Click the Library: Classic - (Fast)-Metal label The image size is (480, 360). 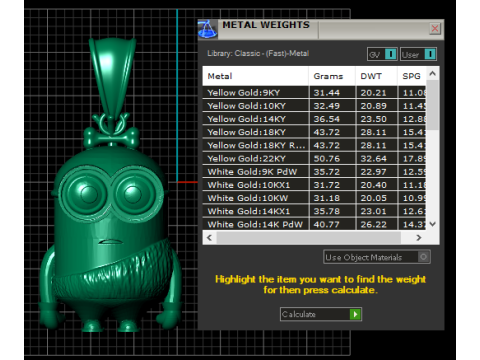pos(258,53)
